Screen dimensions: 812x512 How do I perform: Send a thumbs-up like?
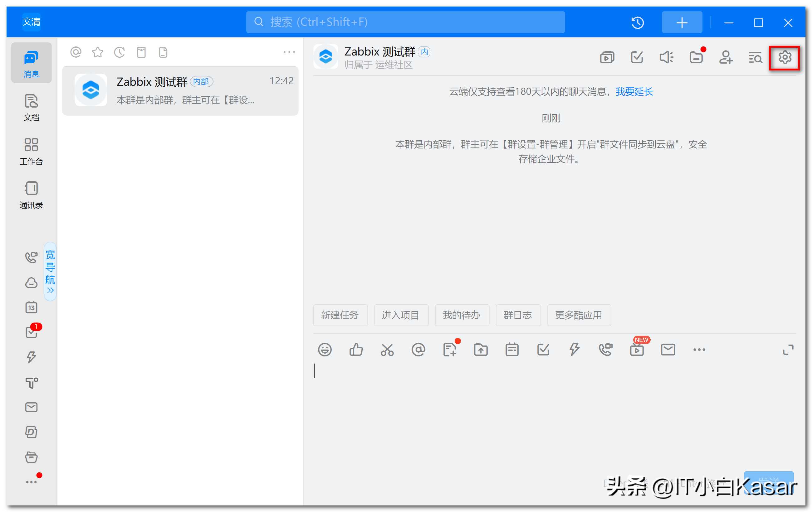click(x=356, y=350)
